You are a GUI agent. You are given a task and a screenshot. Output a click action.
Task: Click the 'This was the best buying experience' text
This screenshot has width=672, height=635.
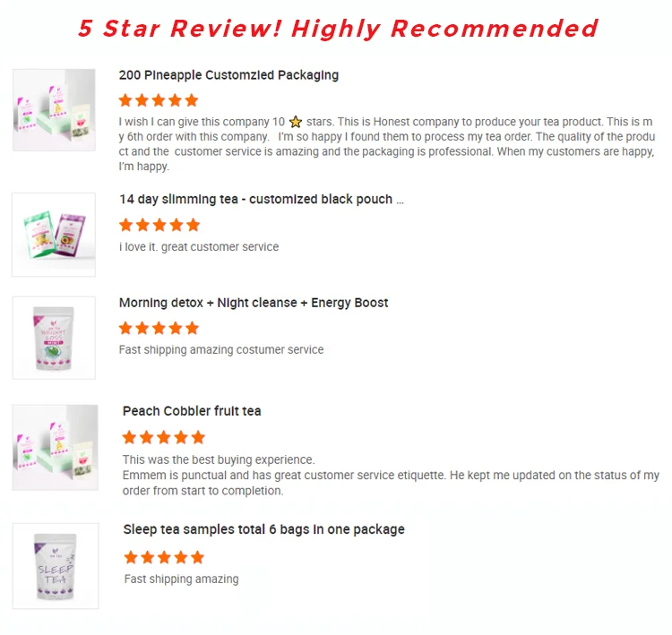click(219, 459)
